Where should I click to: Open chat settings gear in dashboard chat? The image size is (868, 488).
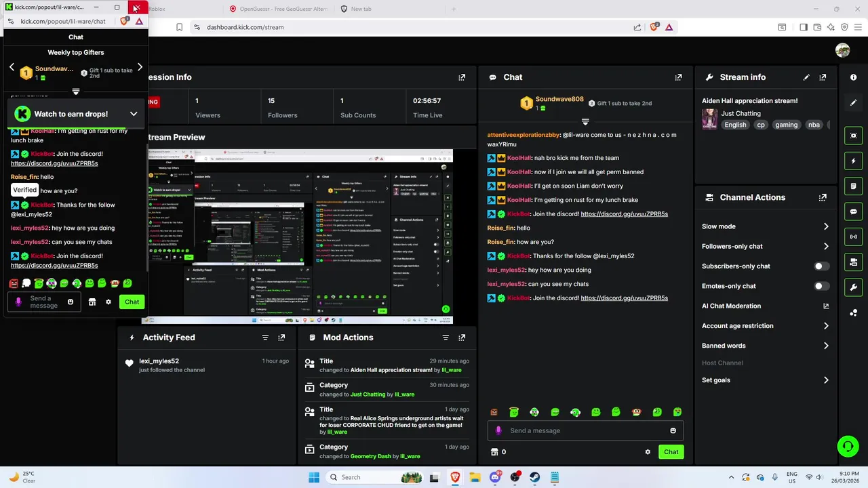pyautogui.click(x=648, y=452)
